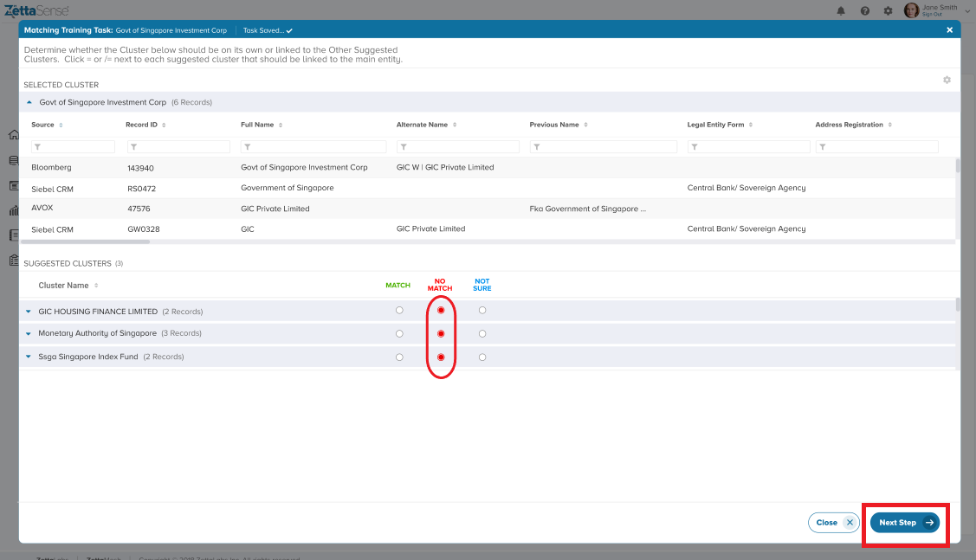This screenshot has width=976, height=560.
Task: Expand the Ssga Singapore Index Fund cluster
Action: point(28,357)
